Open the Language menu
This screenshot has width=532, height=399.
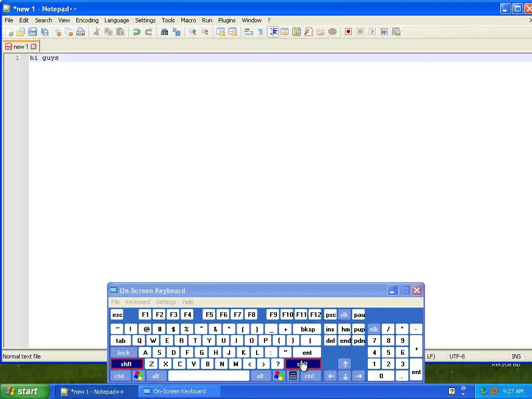[117, 20]
